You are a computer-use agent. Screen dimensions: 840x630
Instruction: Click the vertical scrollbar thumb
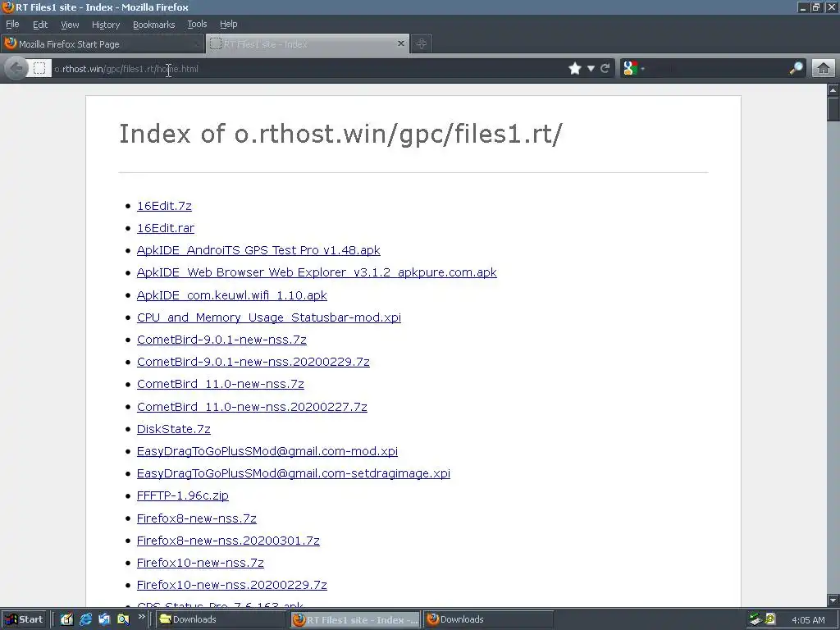[x=833, y=109]
